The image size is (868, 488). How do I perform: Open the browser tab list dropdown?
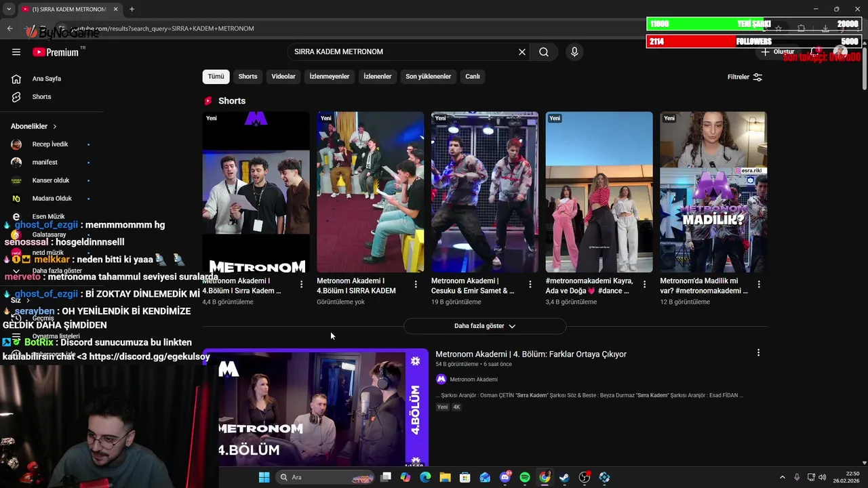(x=9, y=9)
